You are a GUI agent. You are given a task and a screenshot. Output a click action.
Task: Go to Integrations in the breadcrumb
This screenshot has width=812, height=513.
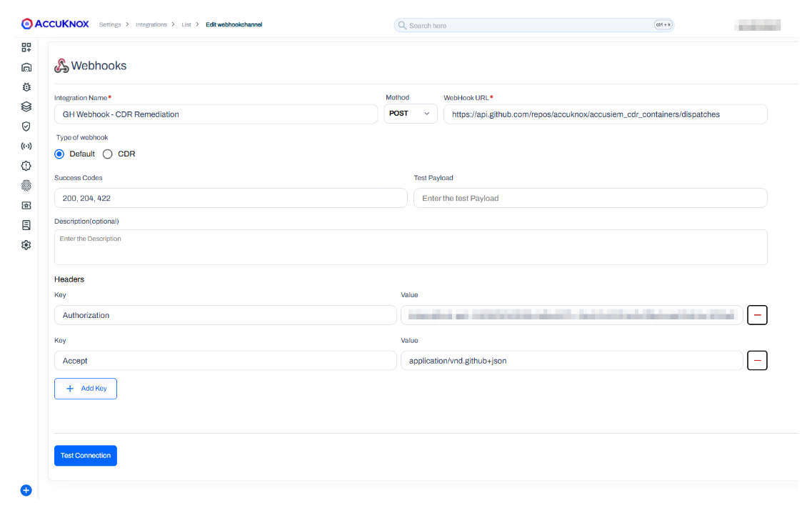pos(151,25)
